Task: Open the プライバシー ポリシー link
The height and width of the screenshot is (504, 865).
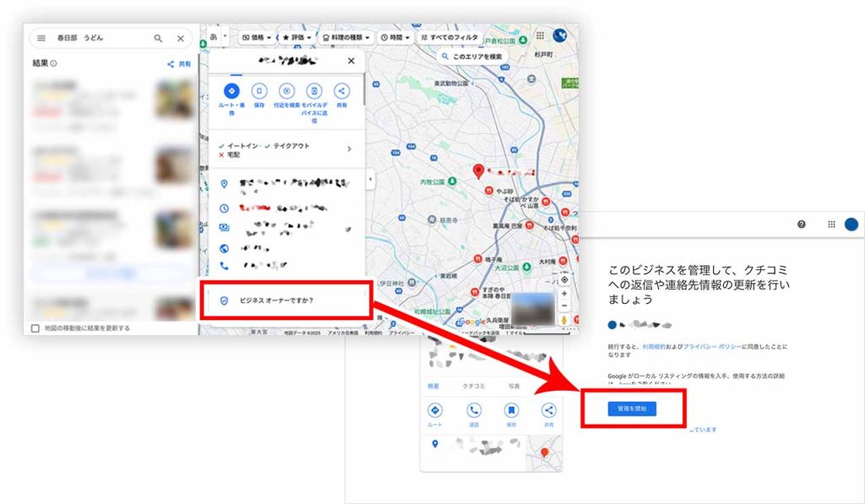Action: click(x=711, y=347)
